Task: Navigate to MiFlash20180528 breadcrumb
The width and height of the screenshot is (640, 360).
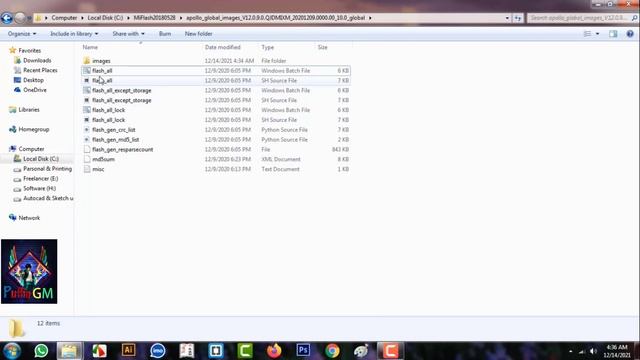Action: click(155, 18)
